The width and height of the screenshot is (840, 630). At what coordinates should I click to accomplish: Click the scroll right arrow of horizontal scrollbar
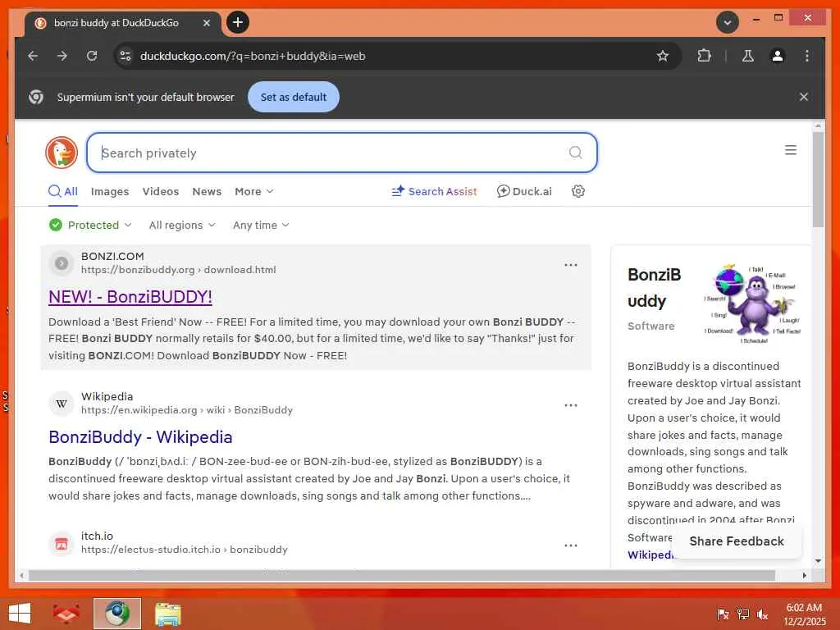point(804,575)
